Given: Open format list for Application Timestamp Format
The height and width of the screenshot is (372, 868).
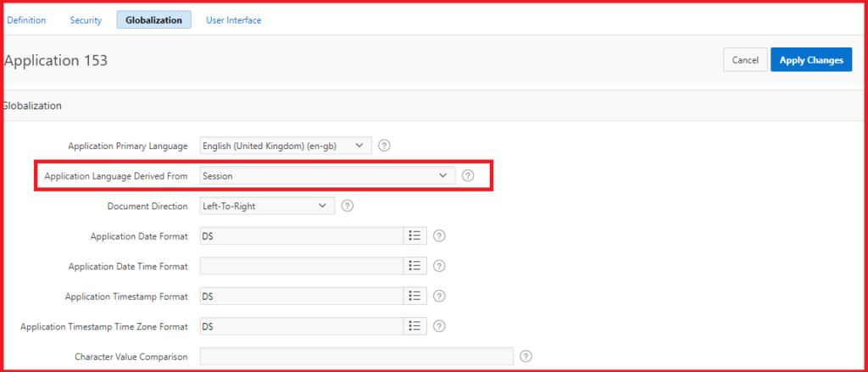Looking at the screenshot, I should pyautogui.click(x=415, y=296).
